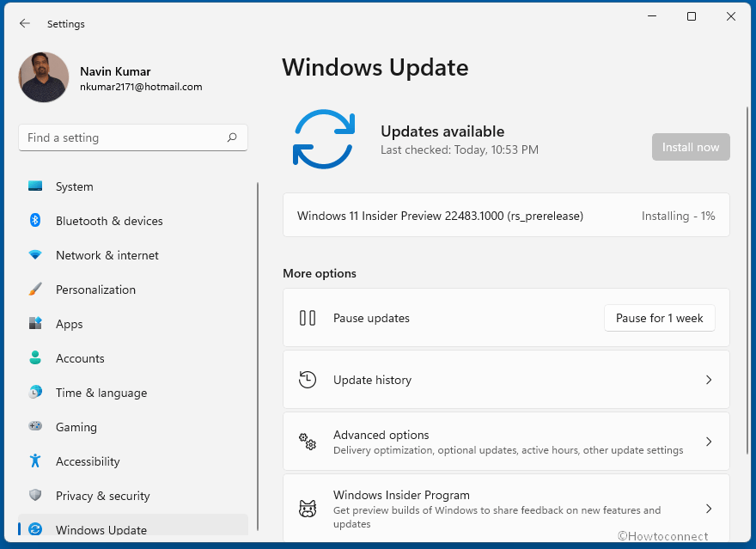The height and width of the screenshot is (549, 756).
Task: Click Installing - 1% progress status
Action: (x=678, y=216)
